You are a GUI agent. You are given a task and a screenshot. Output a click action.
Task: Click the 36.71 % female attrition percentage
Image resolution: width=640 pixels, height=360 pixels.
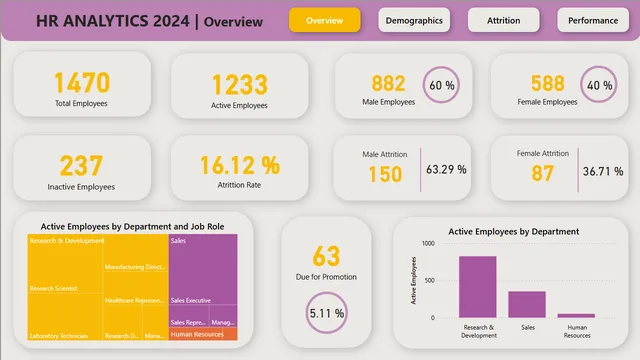tap(603, 171)
